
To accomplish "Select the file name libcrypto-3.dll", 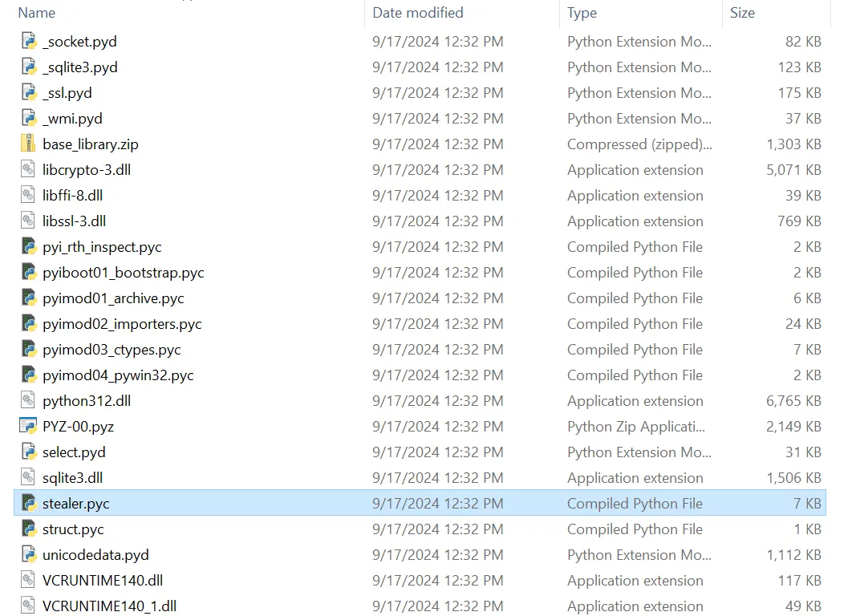I will 87,169.
